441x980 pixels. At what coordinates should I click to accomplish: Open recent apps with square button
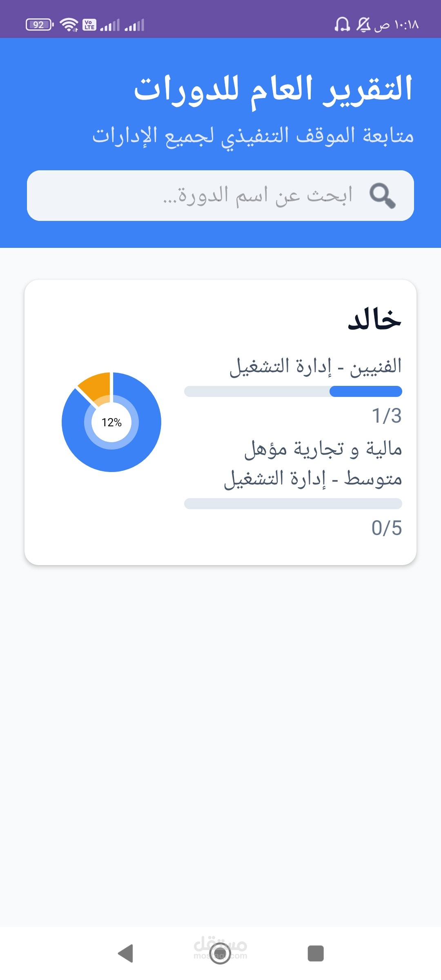pos(315,953)
